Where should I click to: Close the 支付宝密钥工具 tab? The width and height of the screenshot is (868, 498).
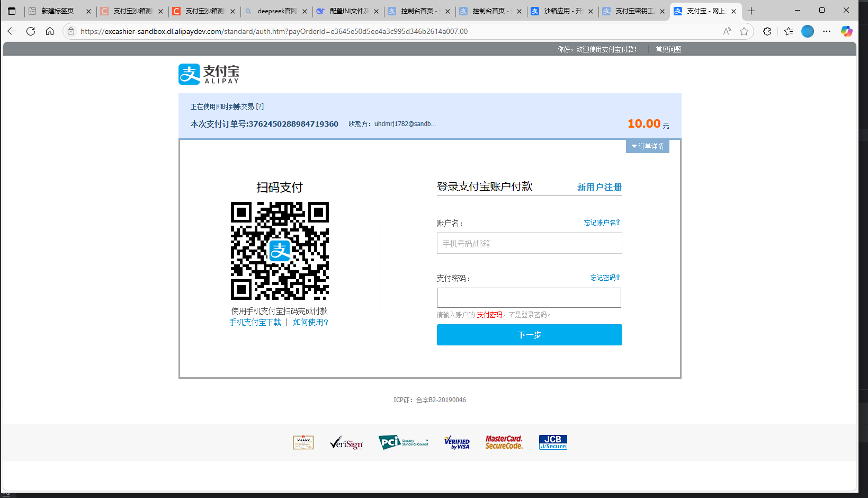pyautogui.click(x=662, y=11)
